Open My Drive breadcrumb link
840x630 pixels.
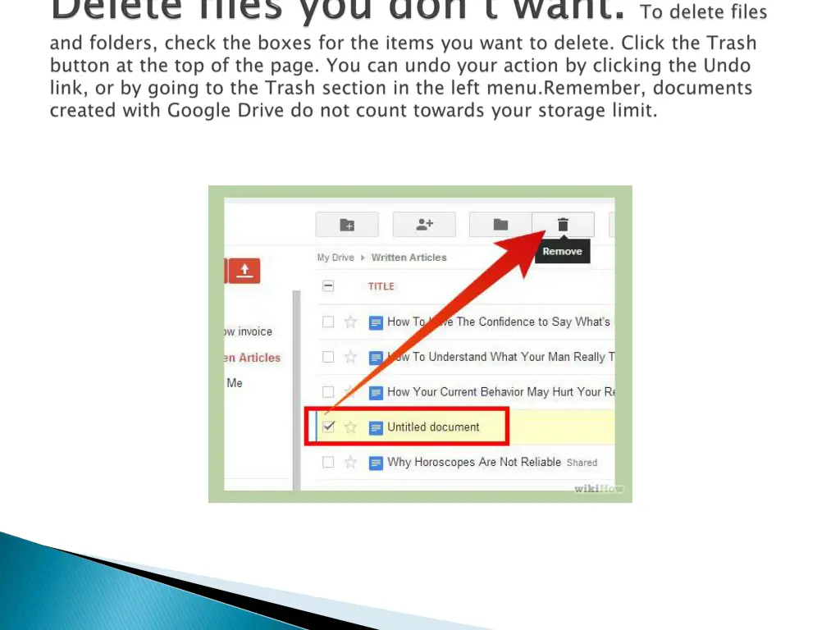pos(336,258)
